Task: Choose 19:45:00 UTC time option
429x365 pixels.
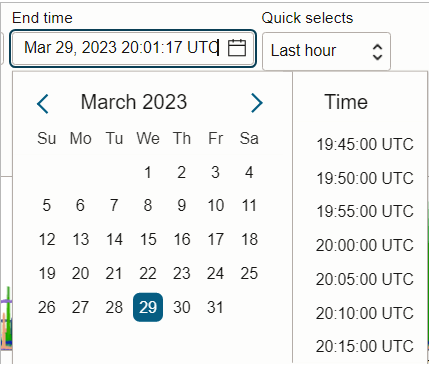Action: pyautogui.click(x=365, y=144)
